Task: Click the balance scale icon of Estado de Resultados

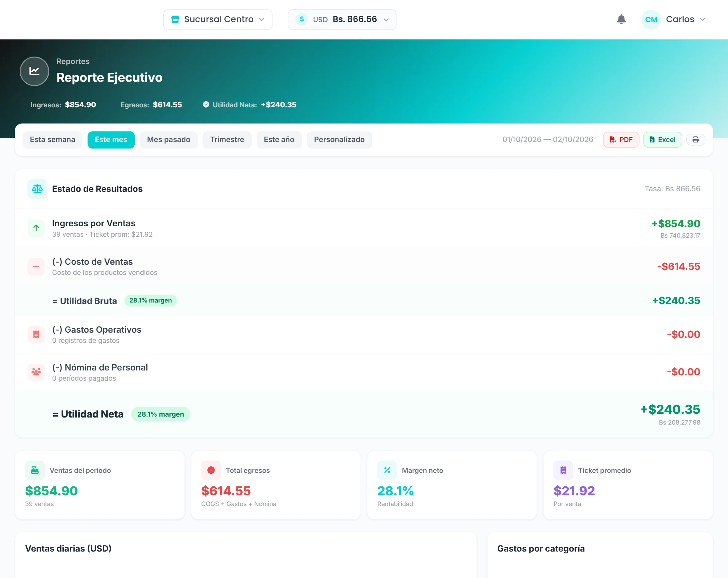Action: coord(37,189)
